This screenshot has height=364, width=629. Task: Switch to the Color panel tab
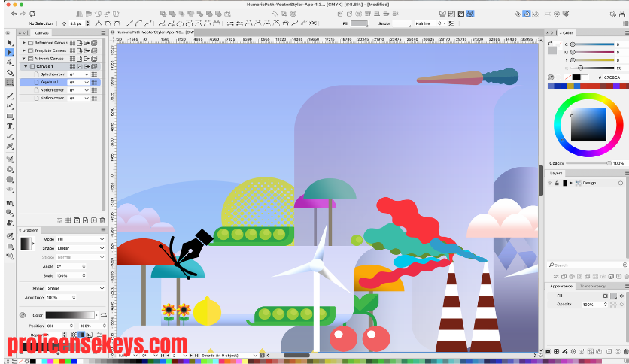coord(567,33)
